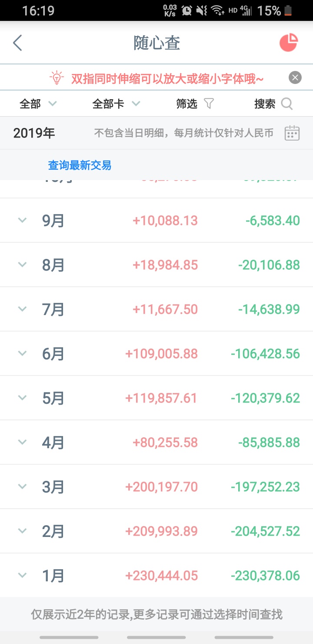Tap the 2019年 year label
313x644 pixels.
click(34, 133)
